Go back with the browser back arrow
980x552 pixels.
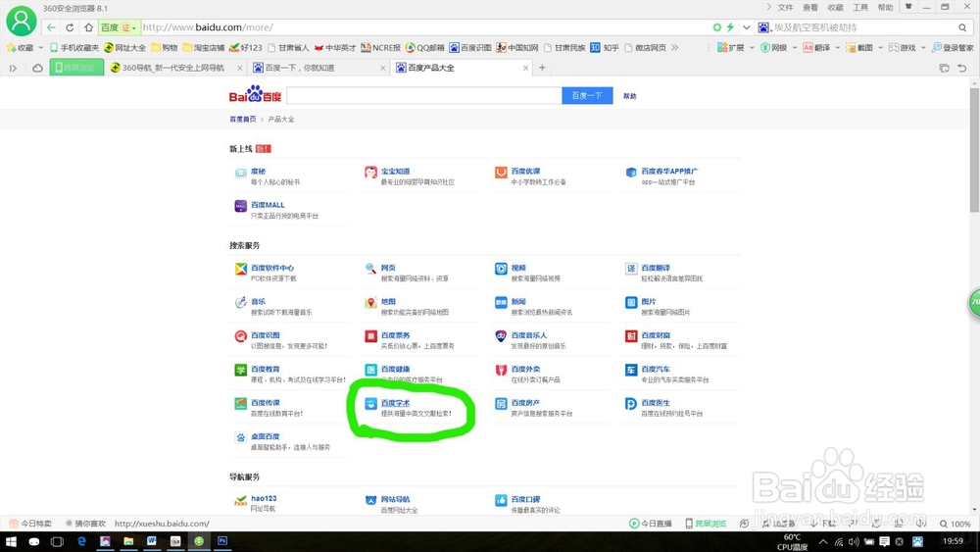click(51, 27)
